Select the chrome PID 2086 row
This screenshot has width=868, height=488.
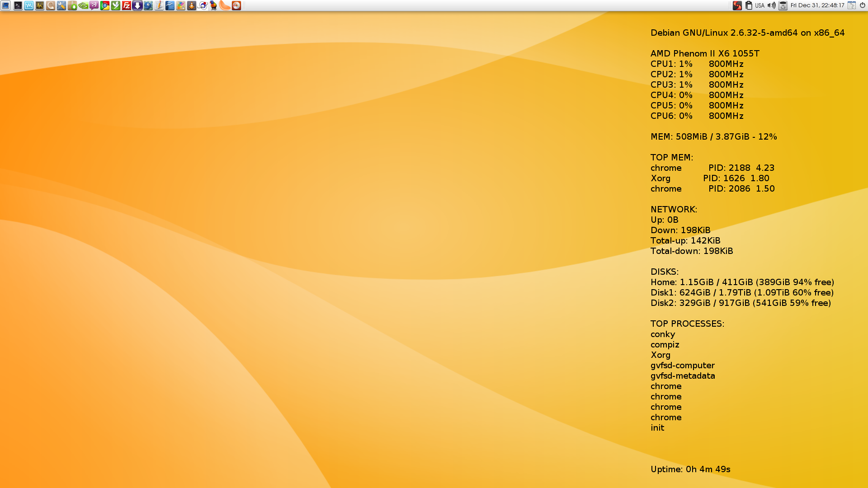pyautogui.click(x=712, y=189)
